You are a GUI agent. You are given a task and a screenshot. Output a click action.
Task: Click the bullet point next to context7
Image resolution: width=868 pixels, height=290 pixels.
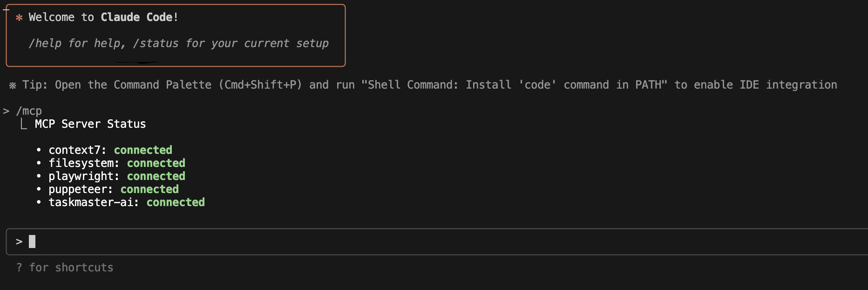pyautogui.click(x=39, y=150)
